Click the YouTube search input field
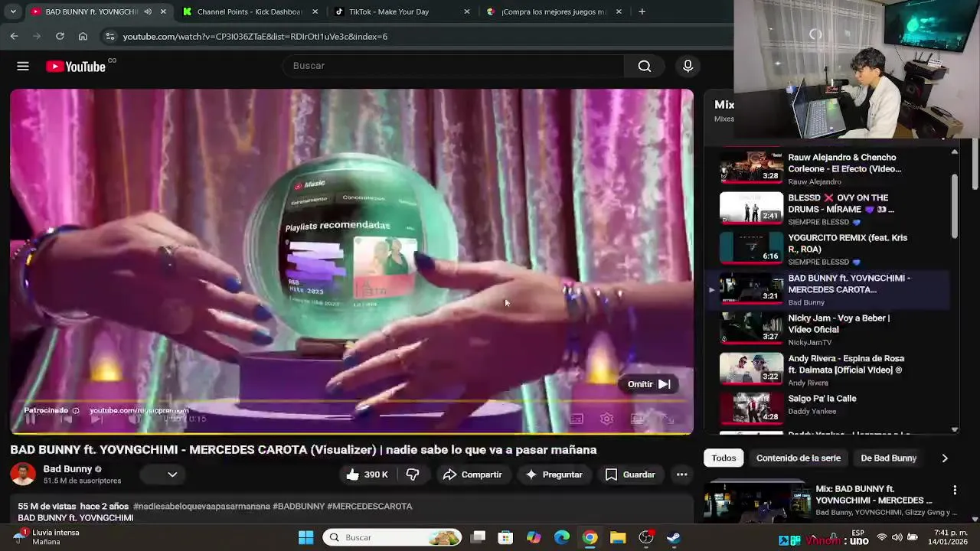 (x=454, y=66)
